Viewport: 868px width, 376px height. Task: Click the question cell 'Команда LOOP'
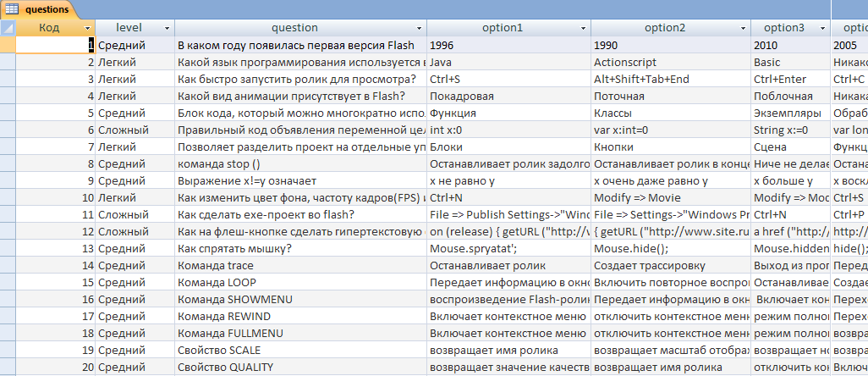(301, 282)
